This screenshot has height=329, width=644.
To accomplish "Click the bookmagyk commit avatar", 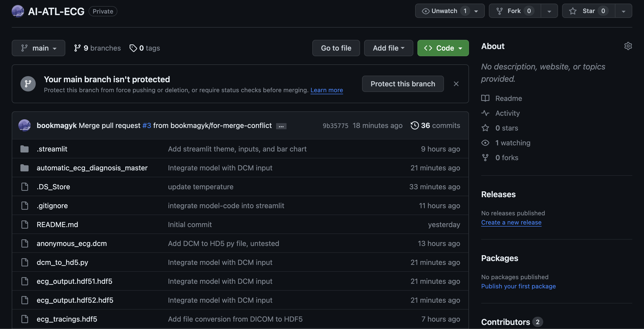I will pyautogui.click(x=24, y=125).
